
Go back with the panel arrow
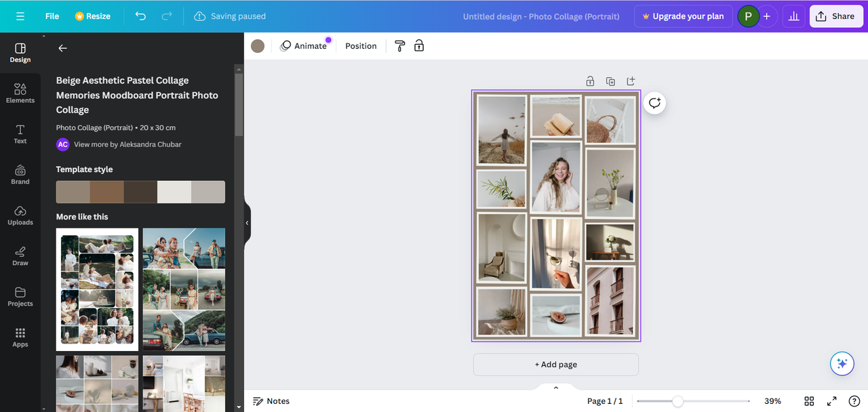[62, 48]
